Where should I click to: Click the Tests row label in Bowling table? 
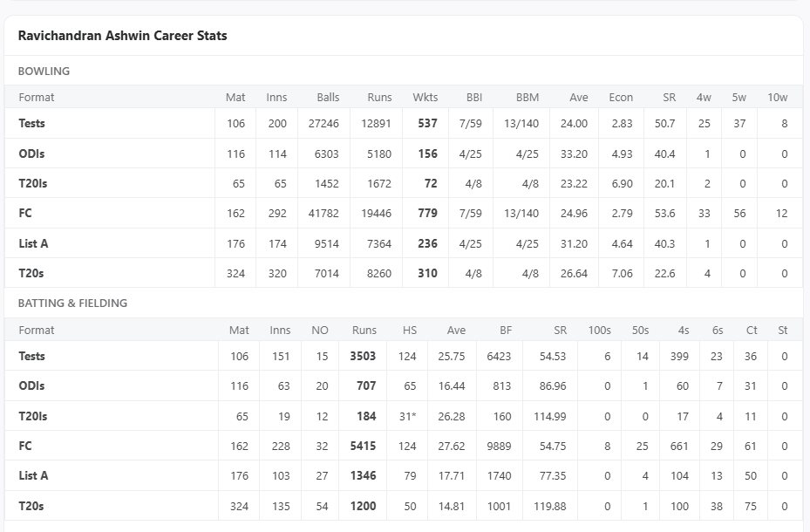[x=32, y=124]
